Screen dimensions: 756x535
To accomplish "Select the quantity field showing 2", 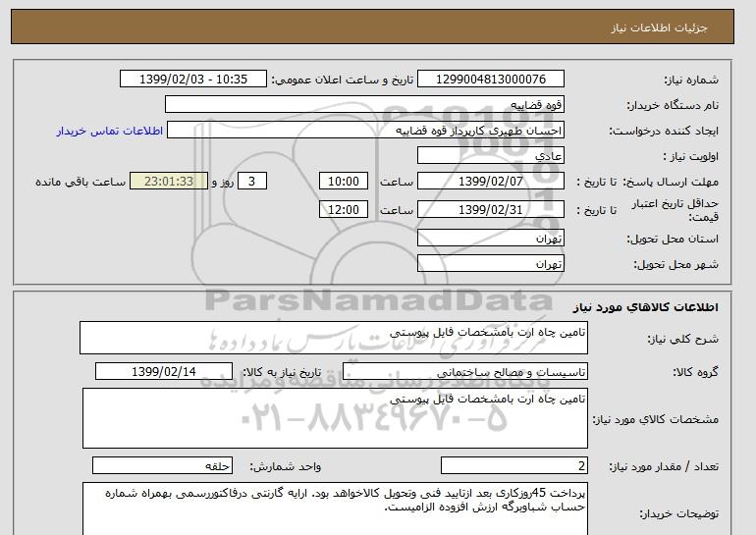I will (513, 465).
